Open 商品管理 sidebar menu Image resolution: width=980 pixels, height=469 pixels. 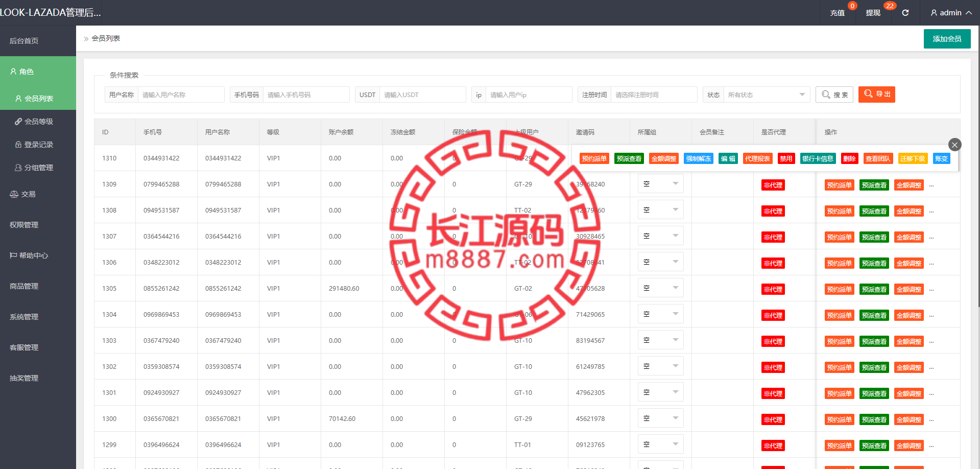point(38,286)
